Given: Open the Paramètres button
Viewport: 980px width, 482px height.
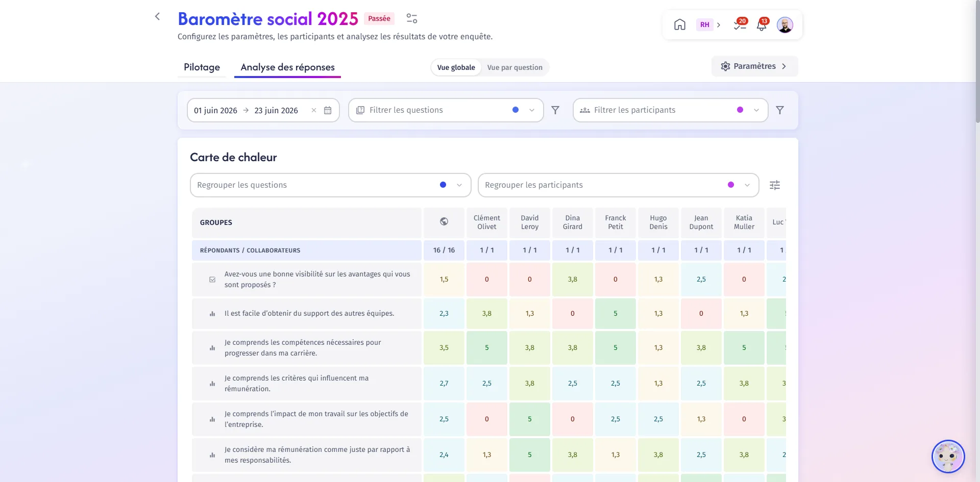Looking at the screenshot, I should (754, 66).
